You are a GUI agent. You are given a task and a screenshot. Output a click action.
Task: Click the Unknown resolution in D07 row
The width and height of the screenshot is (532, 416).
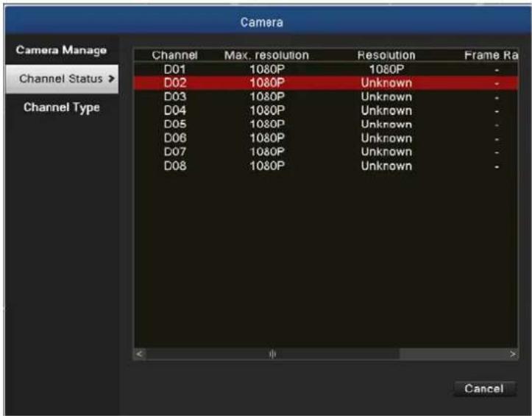pos(386,152)
